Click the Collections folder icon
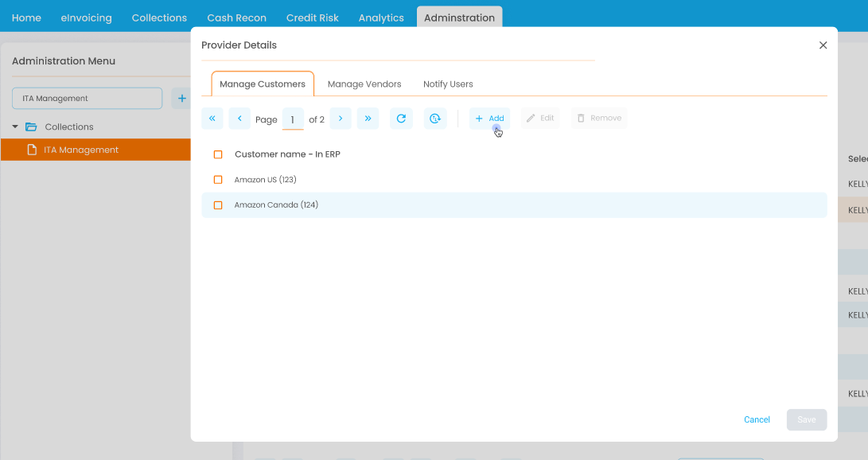This screenshot has width=868, height=460. (31, 127)
